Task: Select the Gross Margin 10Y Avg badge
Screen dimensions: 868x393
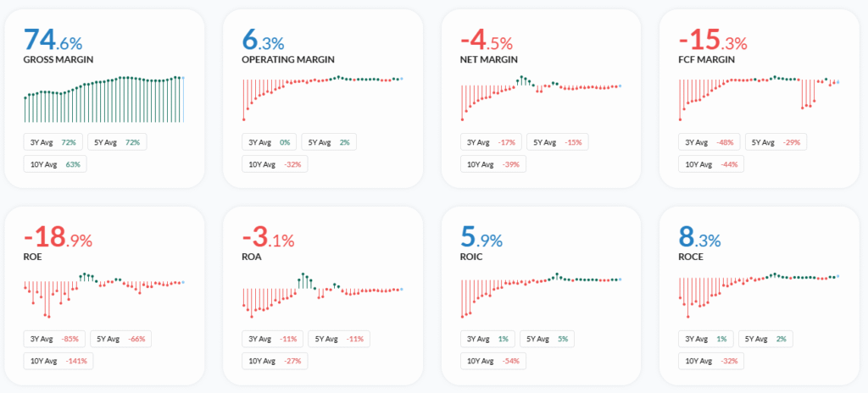Action: 55,164
